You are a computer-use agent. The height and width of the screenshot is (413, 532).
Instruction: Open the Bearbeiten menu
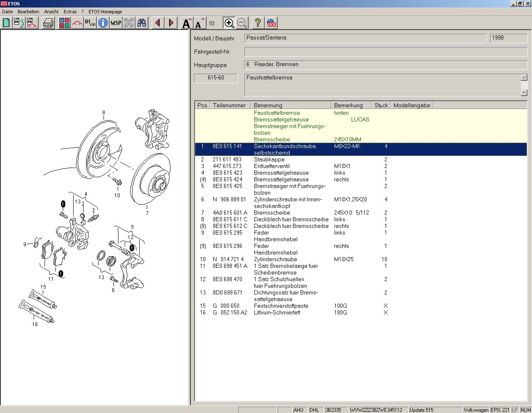pos(28,12)
